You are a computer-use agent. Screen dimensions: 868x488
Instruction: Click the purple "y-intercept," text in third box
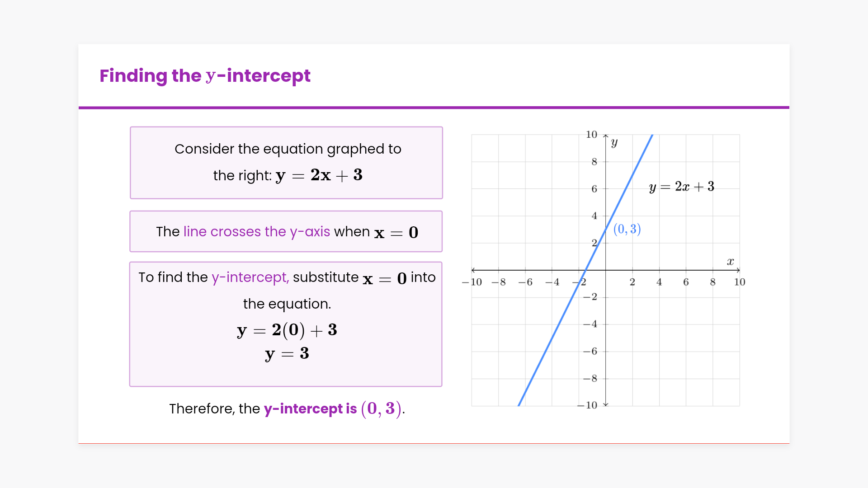point(250,277)
